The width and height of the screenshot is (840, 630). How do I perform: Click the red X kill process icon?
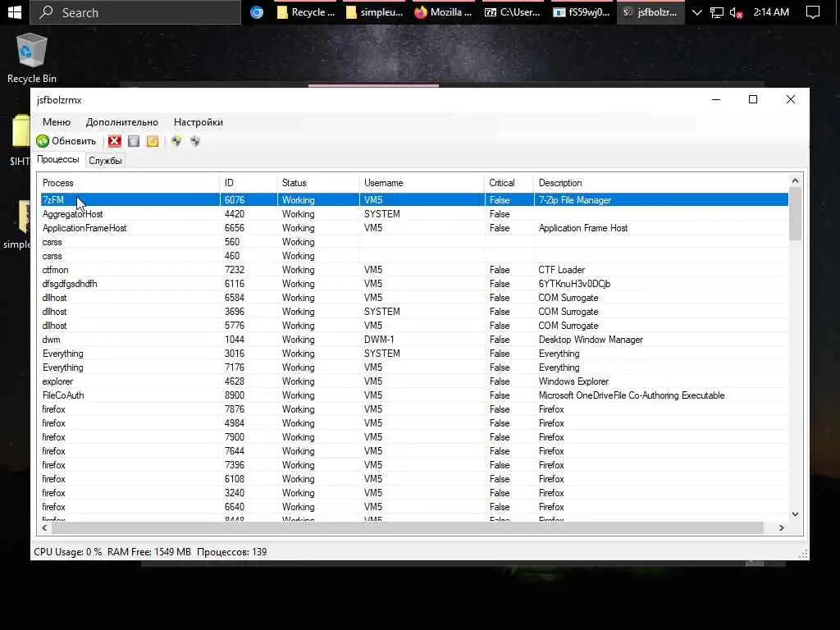pyautogui.click(x=114, y=141)
